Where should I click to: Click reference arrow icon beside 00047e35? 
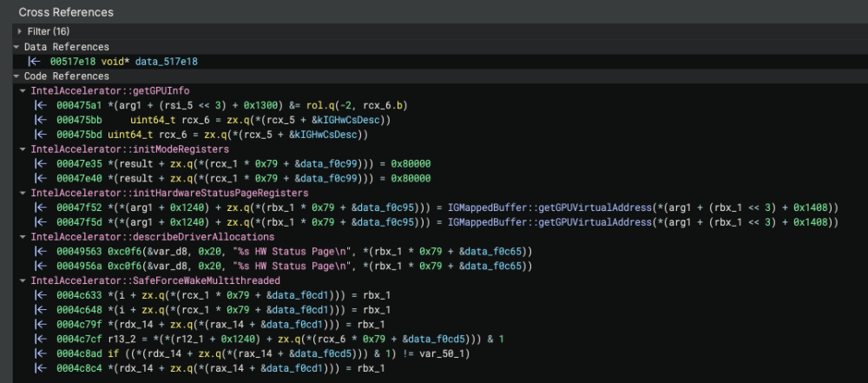(x=39, y=164)
